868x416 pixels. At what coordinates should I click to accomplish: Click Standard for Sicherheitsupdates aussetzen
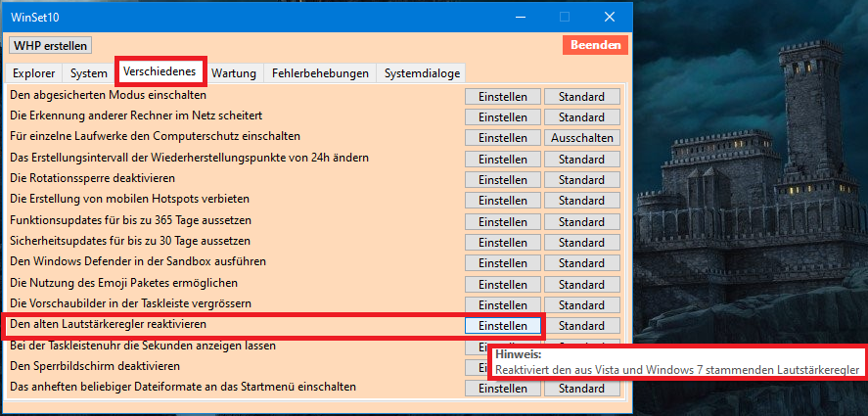point(582,242)
